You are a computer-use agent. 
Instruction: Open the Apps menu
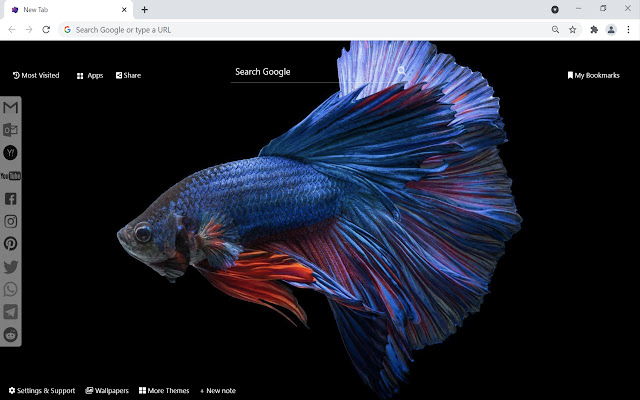coord(90,76)
